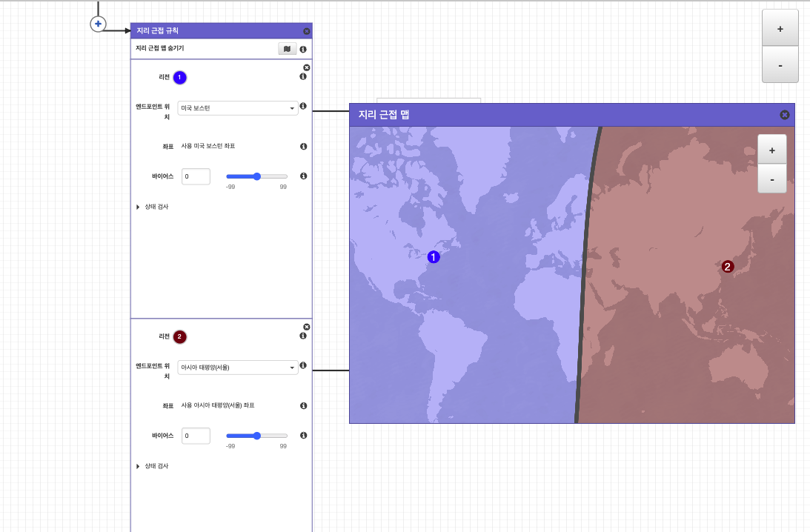Click the plus circle to add a rule
This screenshot has height=532, width=810.
pyautogui.click(x=98, y=24)
